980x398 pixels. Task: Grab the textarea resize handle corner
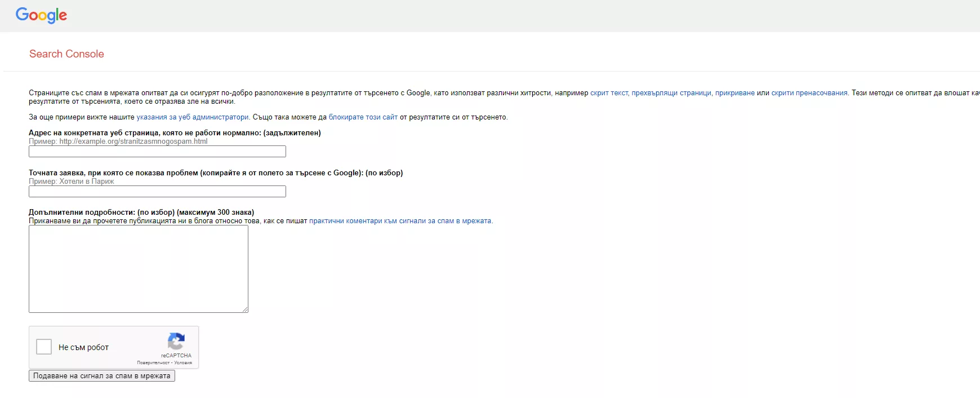point(245,309)
